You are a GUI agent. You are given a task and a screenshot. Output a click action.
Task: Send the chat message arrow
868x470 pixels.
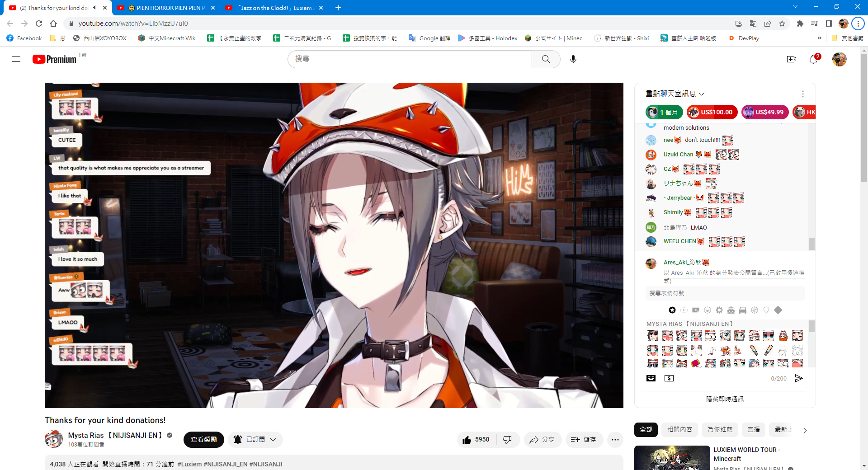pos(799,378)
